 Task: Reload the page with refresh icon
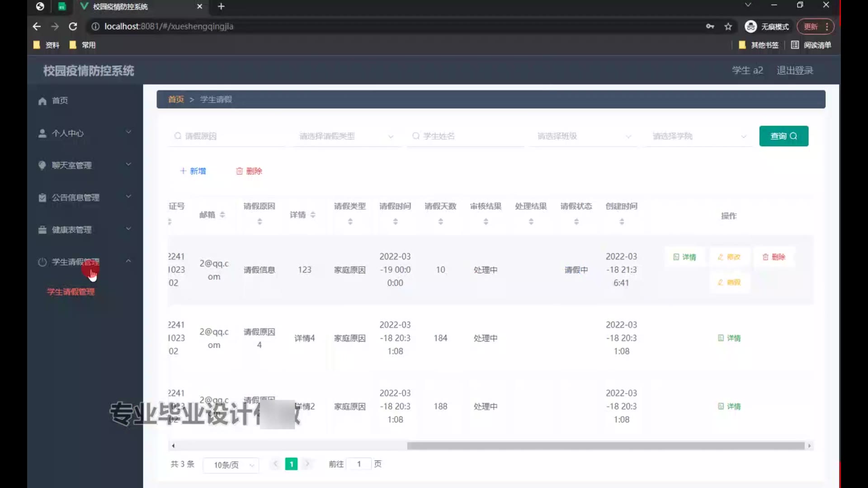[73, 27]
